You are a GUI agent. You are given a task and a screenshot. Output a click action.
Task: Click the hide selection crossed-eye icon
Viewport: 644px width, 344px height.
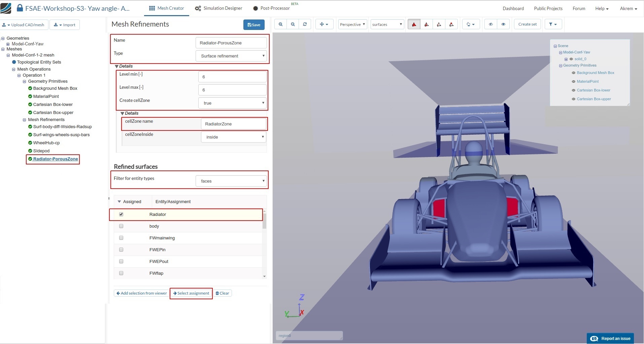(491, 24)
